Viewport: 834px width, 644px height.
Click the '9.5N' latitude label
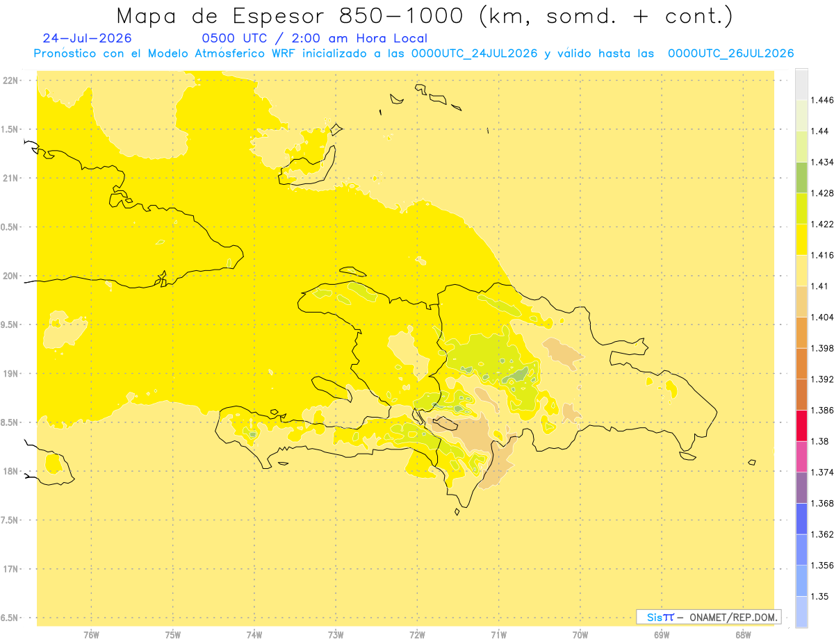pos(10,325)
